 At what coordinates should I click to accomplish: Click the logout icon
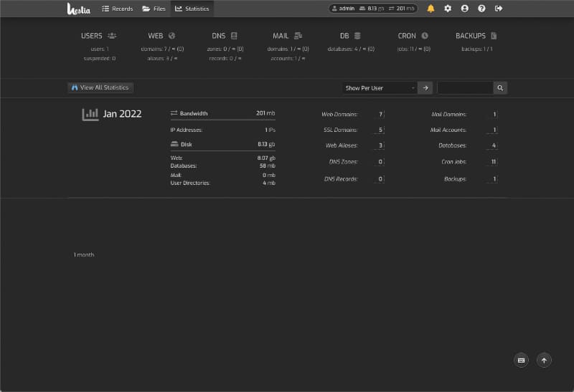(499, 9)
